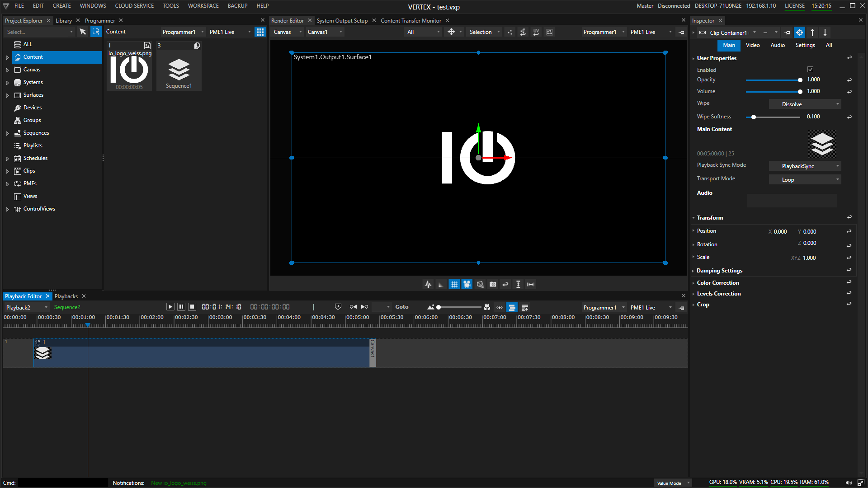Add a cue marker with the shield plus icon
The width and height of the screenshot is (868, 488).
[338, 307]
